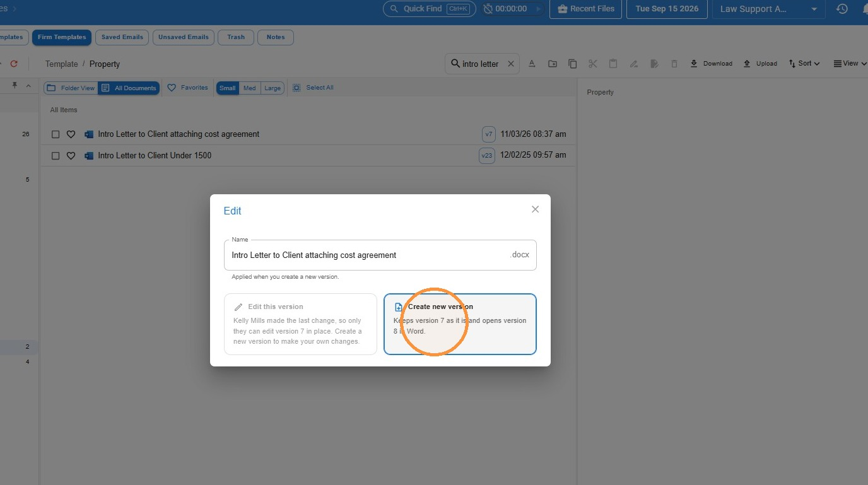Open the v7 version badge
The height and width of the screenshot is (485, 868).
pos(489,134)
